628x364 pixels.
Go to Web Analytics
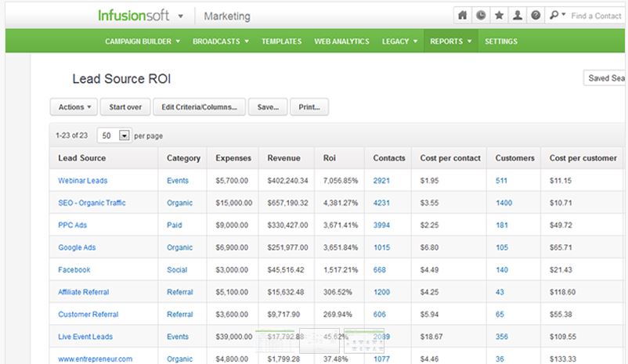pyautogui.click(x=341, y=41)
